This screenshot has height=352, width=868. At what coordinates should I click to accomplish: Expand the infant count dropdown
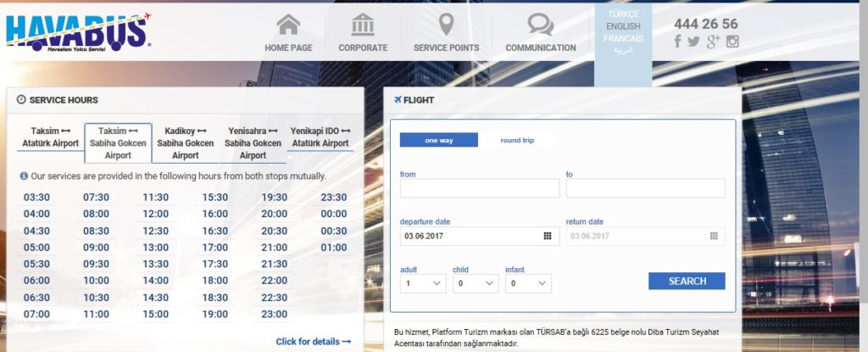[528, 283]
